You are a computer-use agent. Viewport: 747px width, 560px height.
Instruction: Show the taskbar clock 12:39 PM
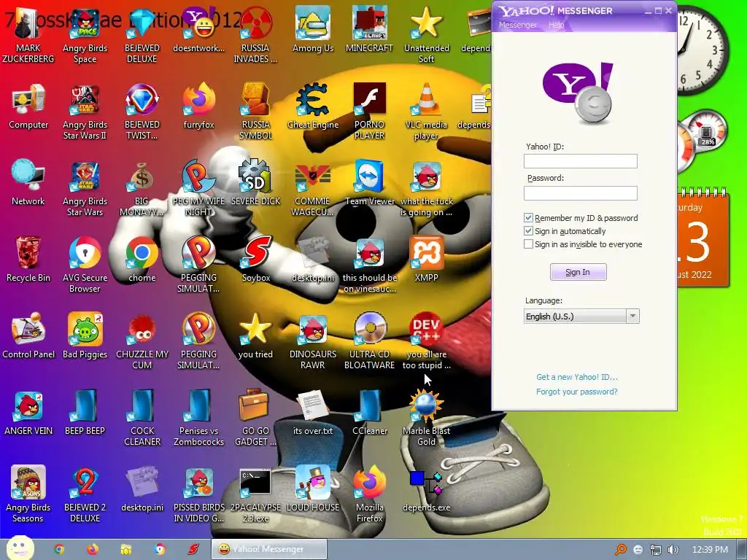point(710,550)
